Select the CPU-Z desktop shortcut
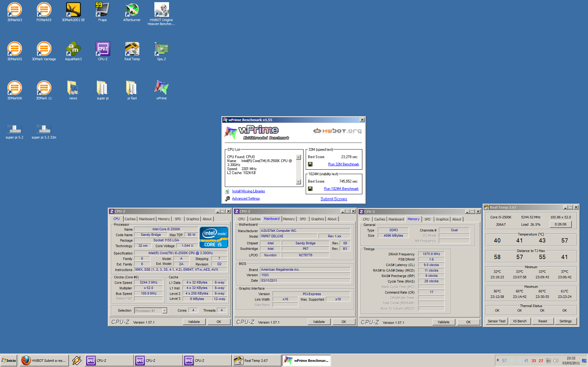The height and width of the screenshot is (367, 588). coord(103,51)
